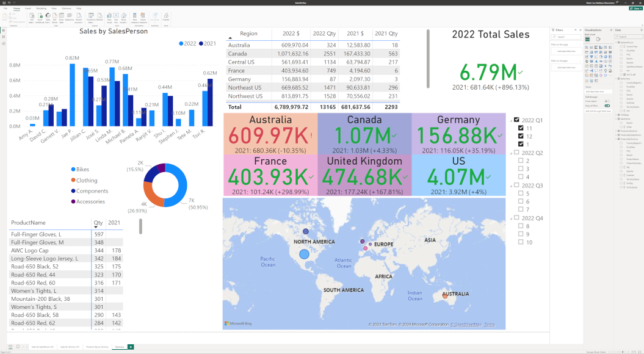The height and width of the screenshot is (354, 644).
Task: Click the Share button at top right
Action: coord(636,8)
